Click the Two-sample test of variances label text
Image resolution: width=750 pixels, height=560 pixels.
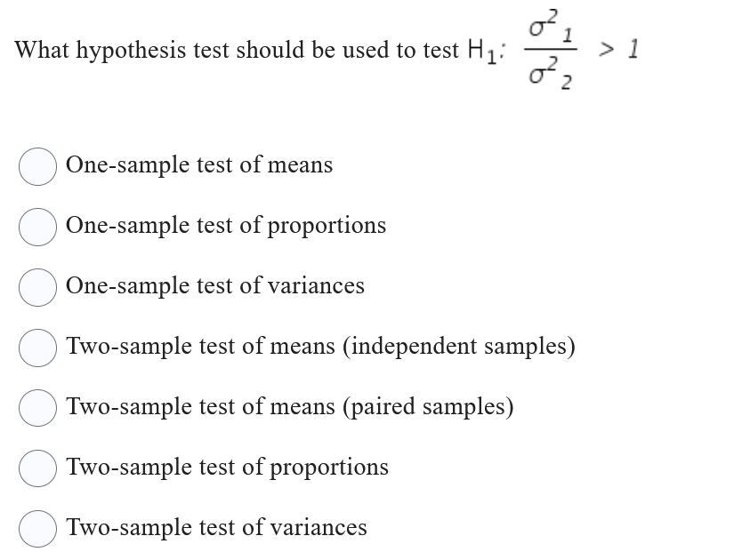[x=216, y=528]
